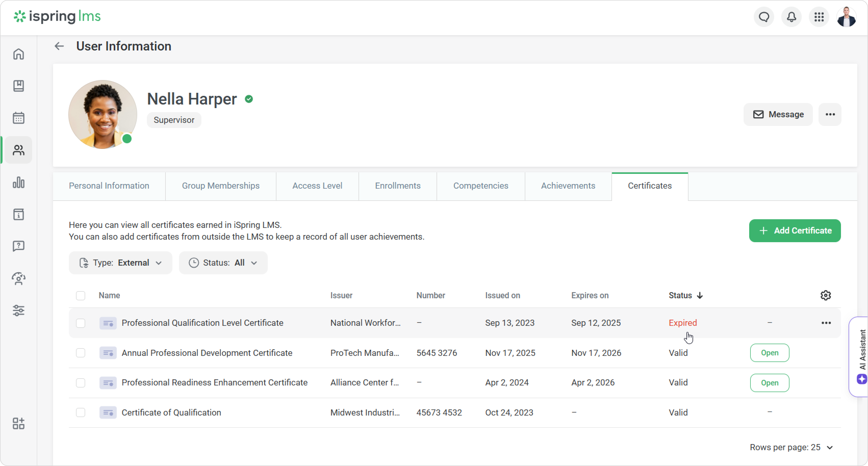The image size is (868, 466).
Task: Expand the Type: External filter
Action: coord(120,263)
